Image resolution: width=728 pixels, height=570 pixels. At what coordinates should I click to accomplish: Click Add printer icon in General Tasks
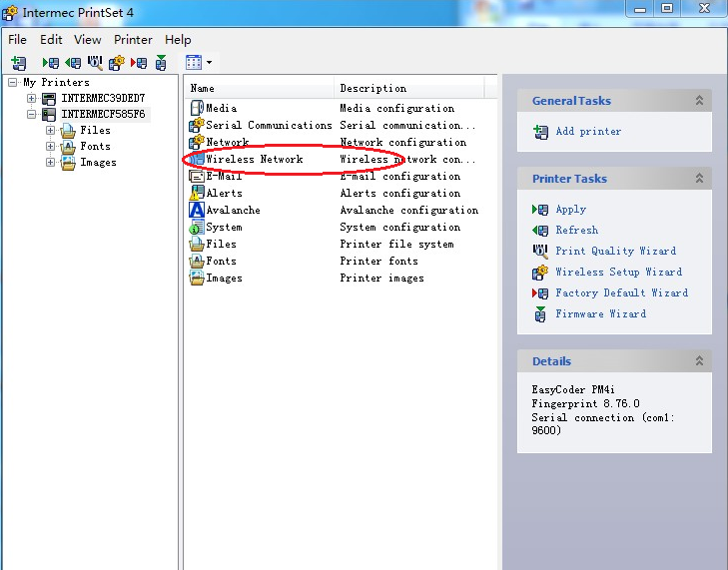[540, 132]
